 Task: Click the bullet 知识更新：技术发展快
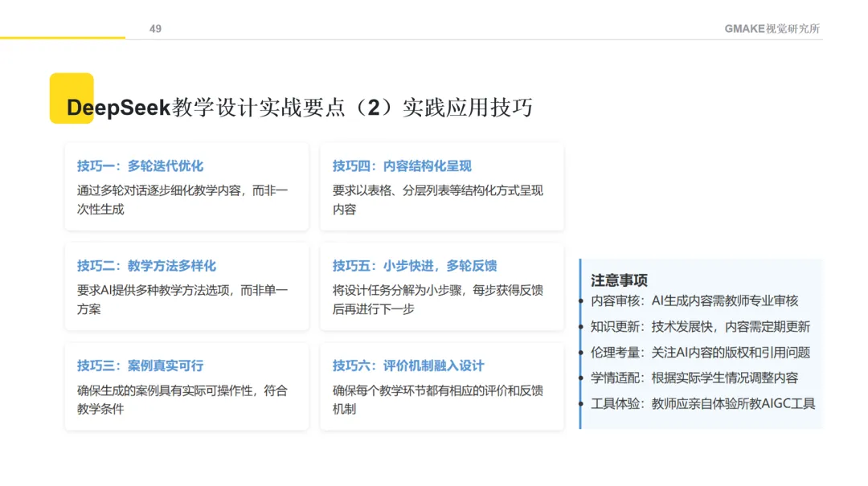652,327
